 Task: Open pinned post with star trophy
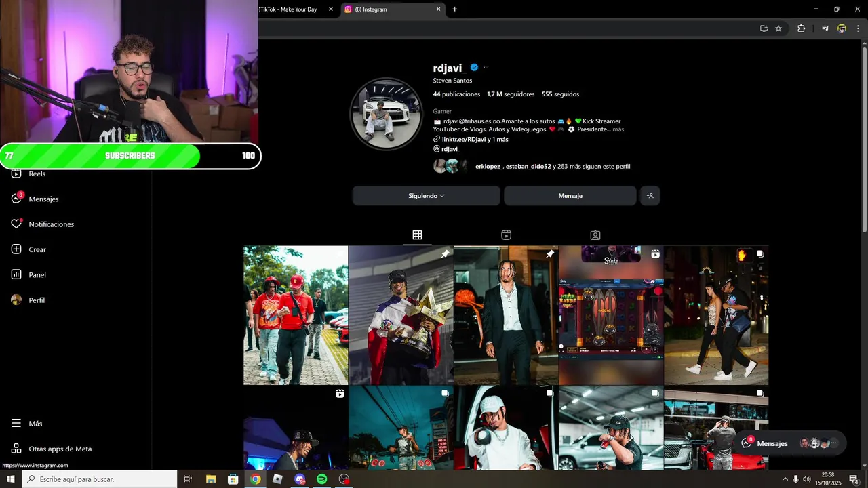pos(401,315)
